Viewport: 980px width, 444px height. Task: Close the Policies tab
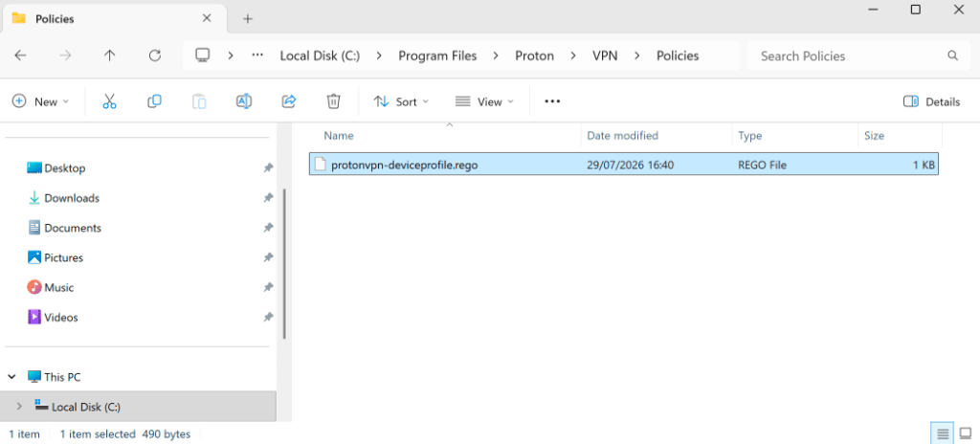[207, 18]
